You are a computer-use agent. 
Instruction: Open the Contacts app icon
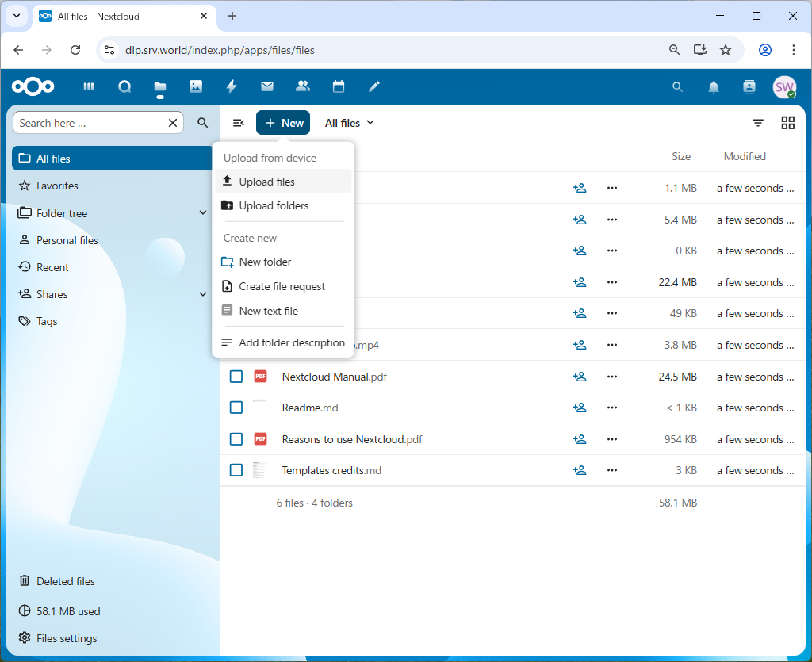coord(302,86)
